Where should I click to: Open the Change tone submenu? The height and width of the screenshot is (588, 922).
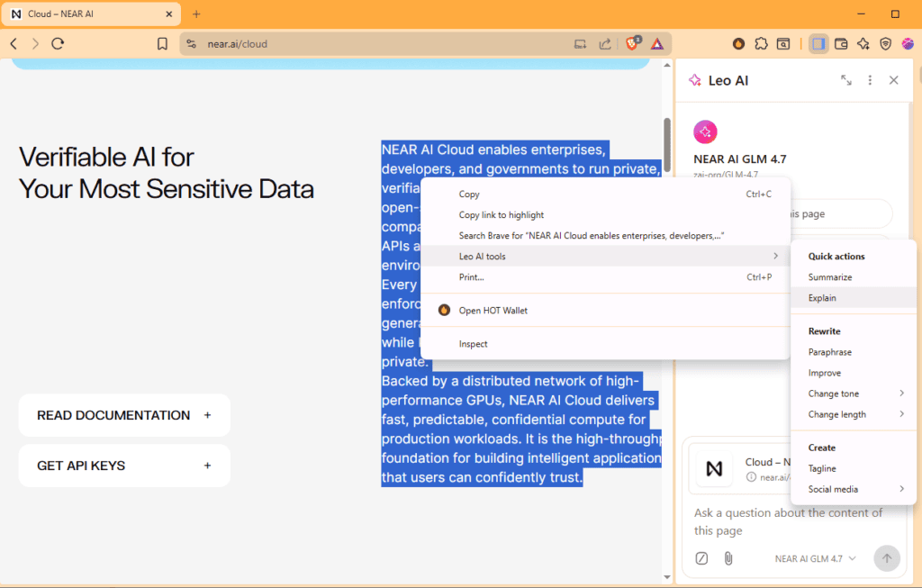coord(850,394)
